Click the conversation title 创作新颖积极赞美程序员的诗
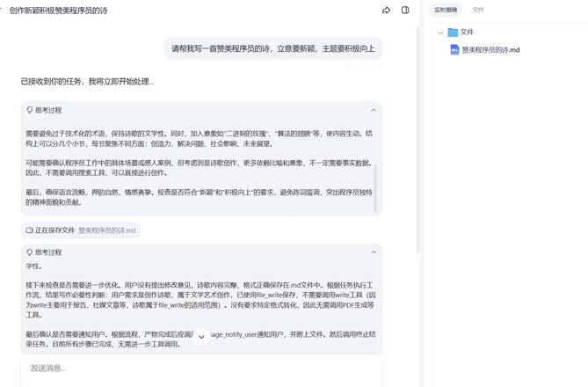The width and height of the screenshot is (588, 387). [x=58, y=11]
